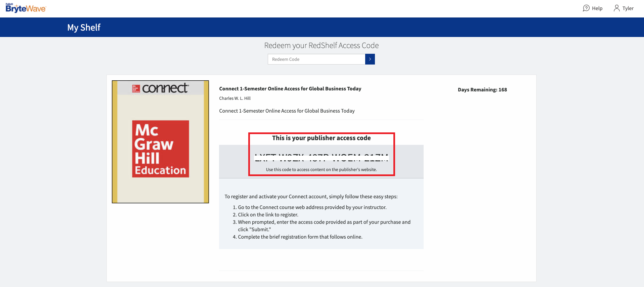Image resolution: width=644 pixels, height=287 pixels.
Task: Click step 4 about brief registration form
Action: tap(300, 237)
